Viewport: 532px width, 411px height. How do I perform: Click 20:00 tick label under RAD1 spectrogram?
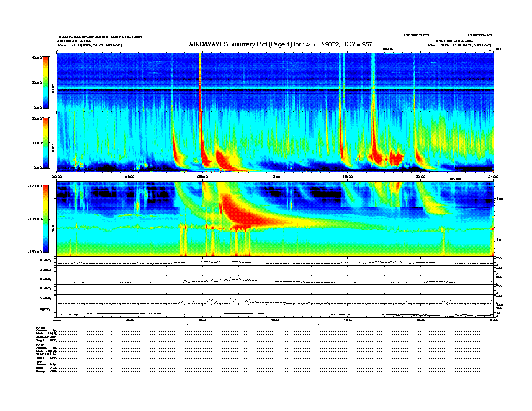(420, 177)
